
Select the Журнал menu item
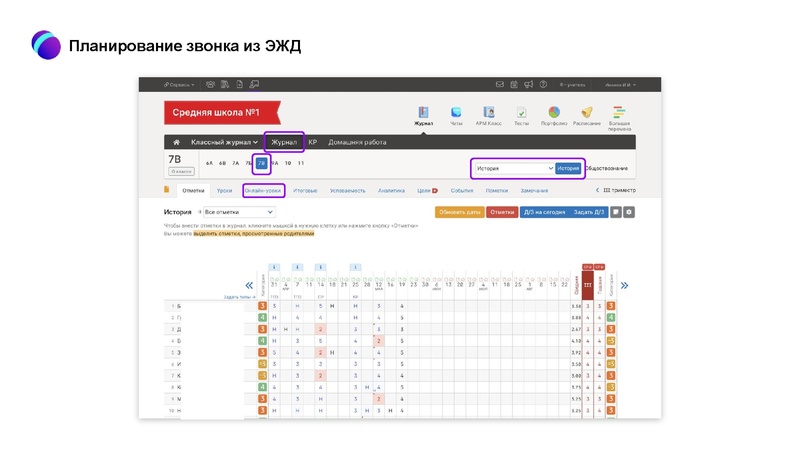284,142
